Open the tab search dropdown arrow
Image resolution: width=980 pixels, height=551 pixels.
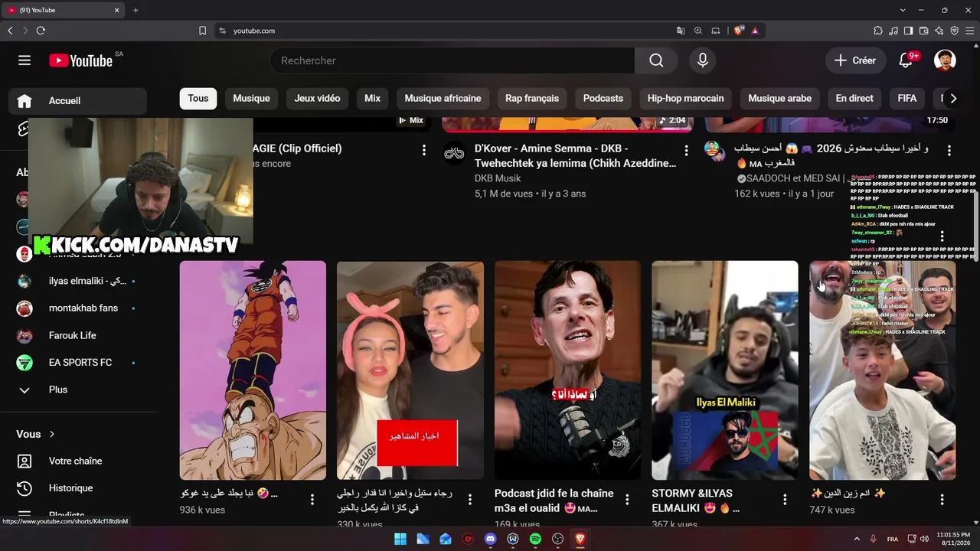pos(903,10)
